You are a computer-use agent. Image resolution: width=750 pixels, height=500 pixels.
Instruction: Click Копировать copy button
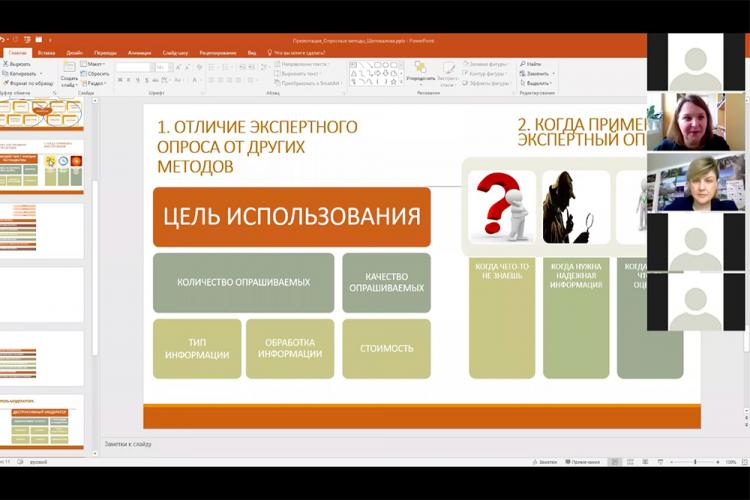(x=20, y=74)
